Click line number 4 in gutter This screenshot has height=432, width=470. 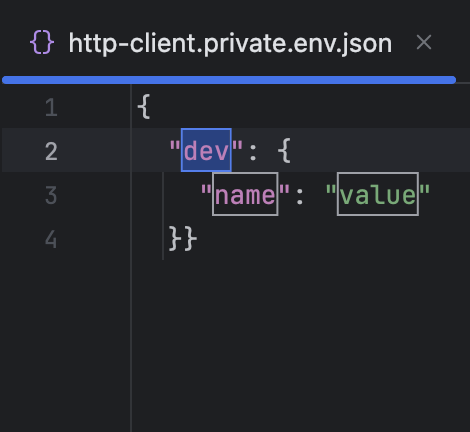tap(51, 239)
